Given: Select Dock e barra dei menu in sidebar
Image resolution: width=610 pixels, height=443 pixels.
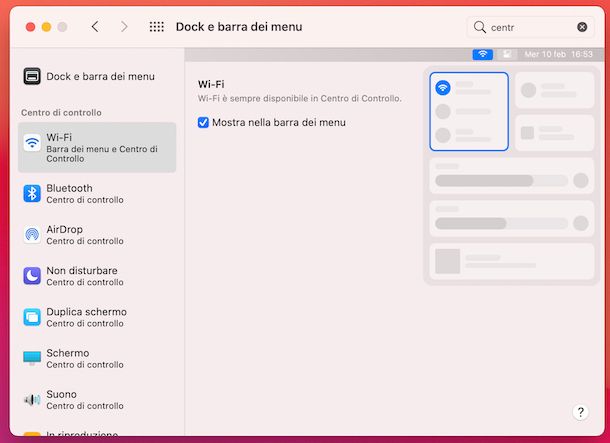Looking at the screenshot, I should click(97, 76).
